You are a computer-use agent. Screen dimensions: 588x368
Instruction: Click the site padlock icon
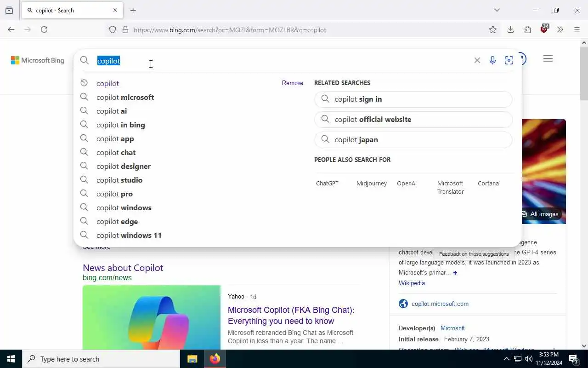[x=125, y=30]
